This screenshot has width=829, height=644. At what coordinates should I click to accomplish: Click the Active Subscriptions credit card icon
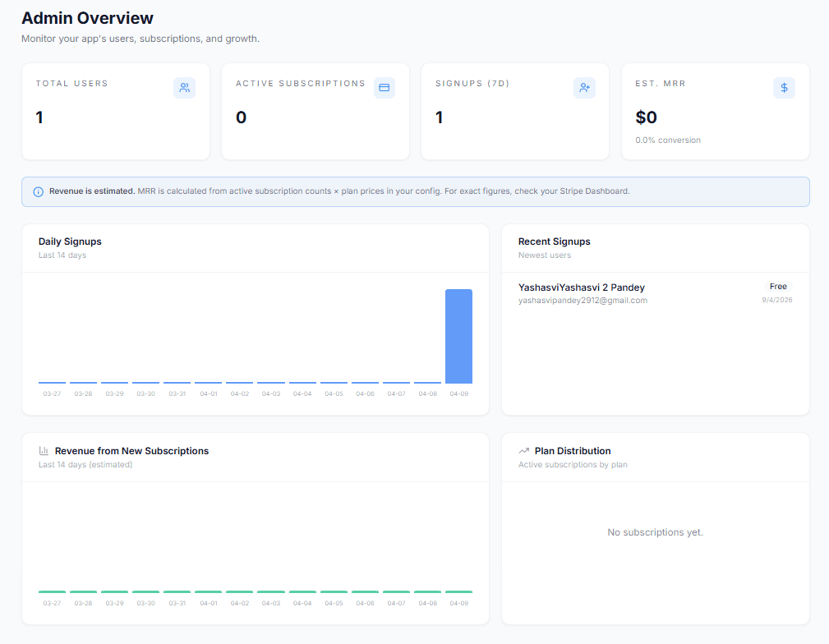(x=385, y=88)
